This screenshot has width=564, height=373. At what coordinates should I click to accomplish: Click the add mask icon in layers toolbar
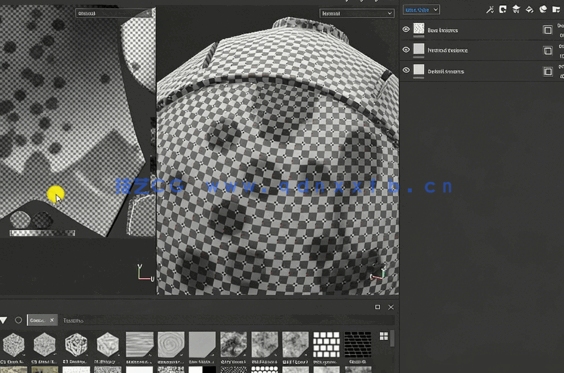point(503,9)
